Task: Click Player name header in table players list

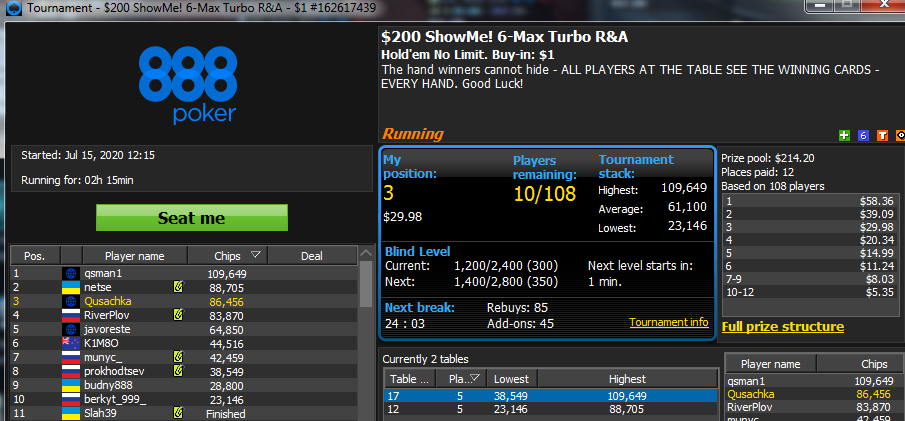Action: click(x=771, y=364)
